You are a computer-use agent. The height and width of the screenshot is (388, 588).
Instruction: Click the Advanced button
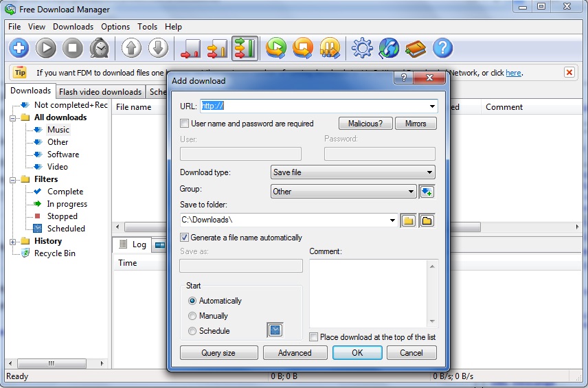(295, 353)
